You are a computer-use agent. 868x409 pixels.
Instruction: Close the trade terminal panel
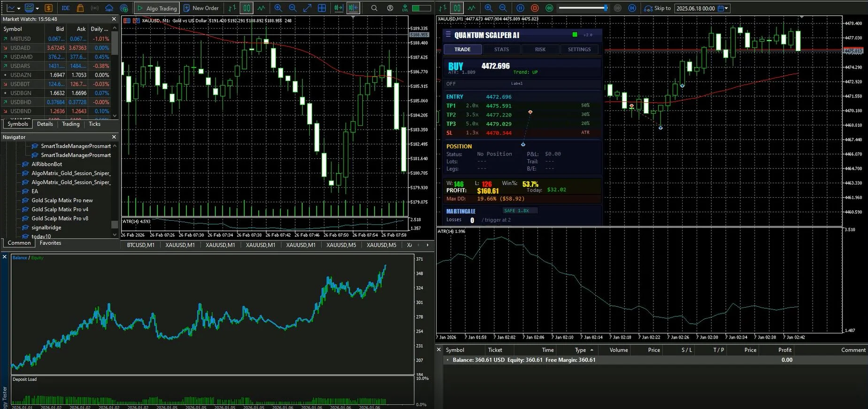(439, 350)
